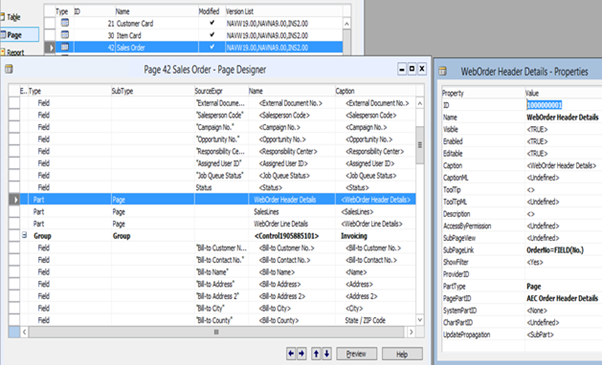Click the move down arrow button
Image resolution: width=602 pixels, height=365 pixels.
(x=327, y=353)
